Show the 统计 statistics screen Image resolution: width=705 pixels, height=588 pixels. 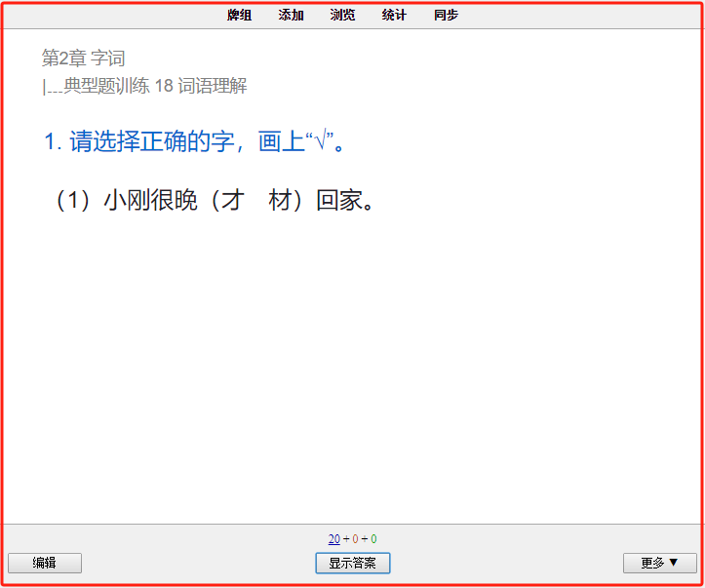point(394,16)
